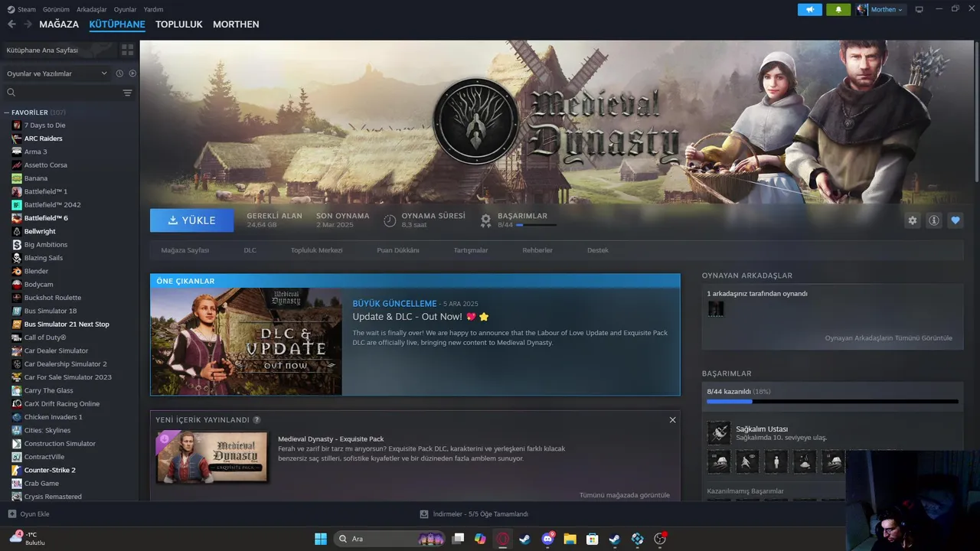
Task: Open Opera from the taskbar
Action: (x=502, y=539)
